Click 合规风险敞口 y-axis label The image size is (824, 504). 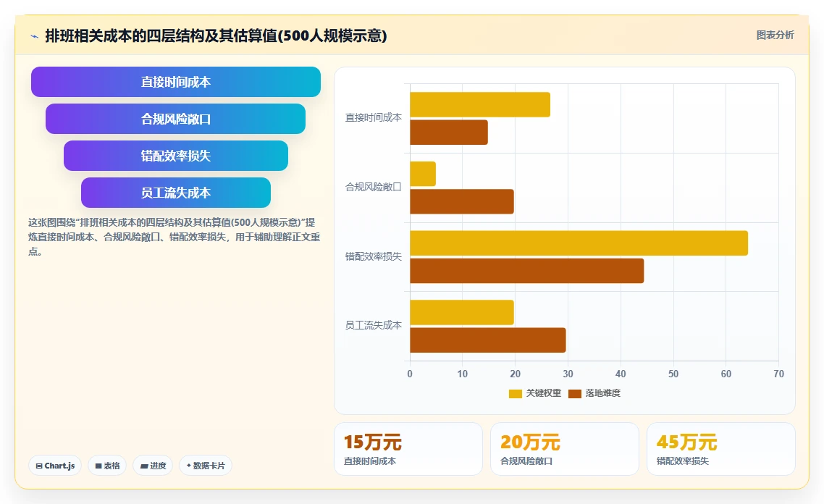click(373, 187)
